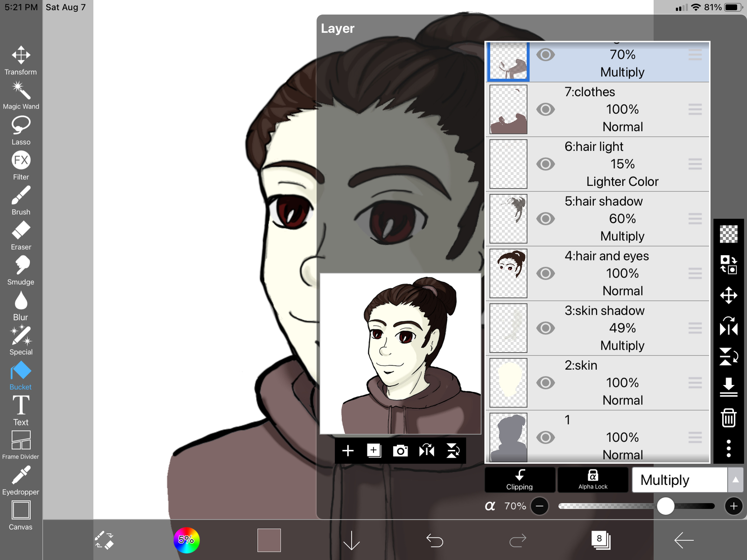Image resolution: width=747 pixels, height=560 pixels.
Task: Select the Frame Divider tool
Action: [21, 445]
